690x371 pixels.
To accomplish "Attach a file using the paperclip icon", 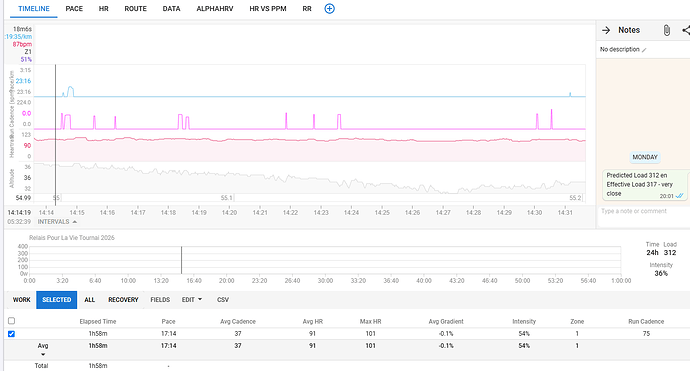I will [x=667, y=30].
